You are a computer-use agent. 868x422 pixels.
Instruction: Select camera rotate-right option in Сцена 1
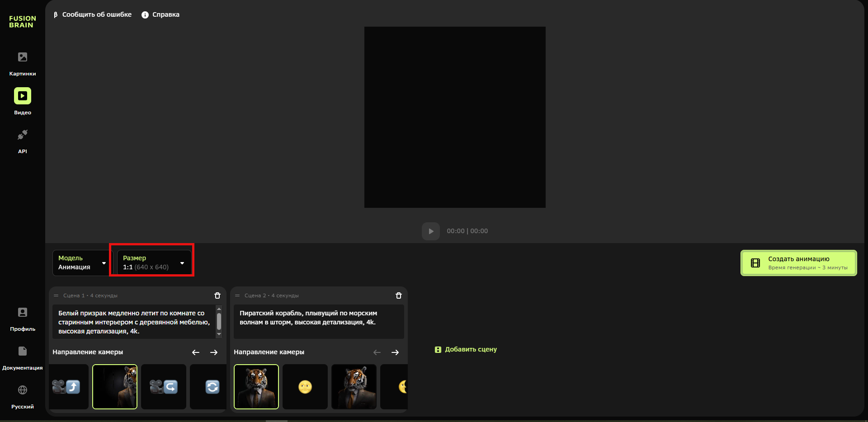164,387
